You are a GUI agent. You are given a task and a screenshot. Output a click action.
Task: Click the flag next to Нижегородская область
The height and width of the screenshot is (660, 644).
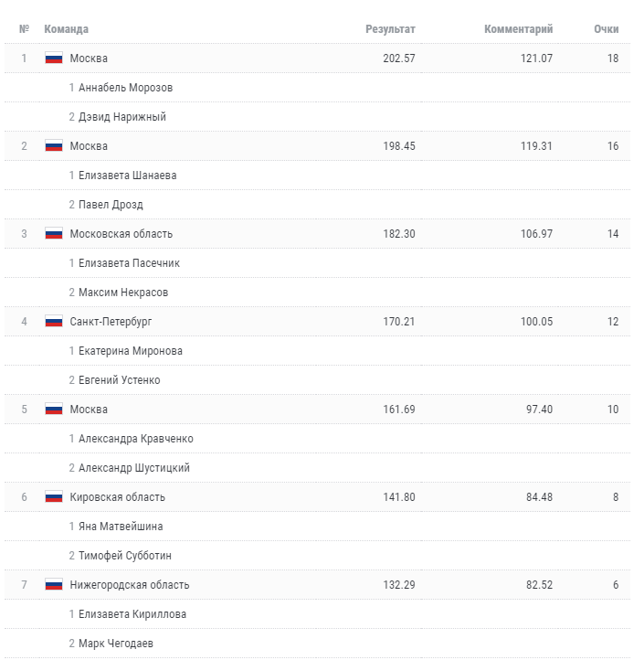point(54,585)
